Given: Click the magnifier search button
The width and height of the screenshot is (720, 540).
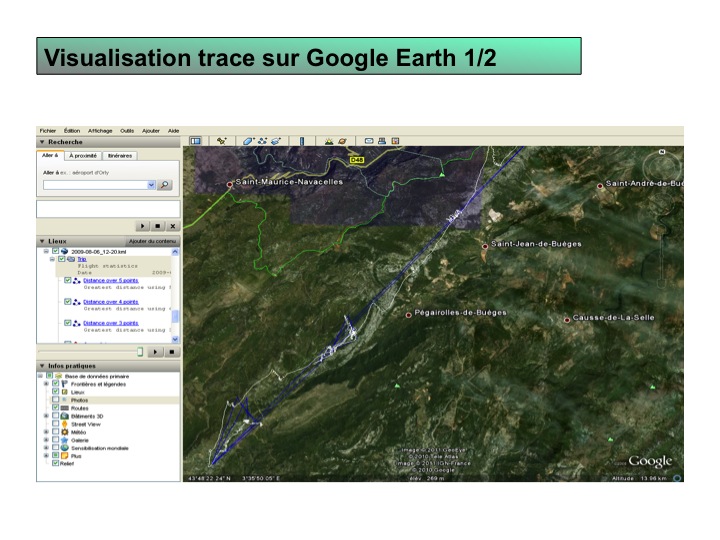Looking at the screenshot, I should point(164,185).
